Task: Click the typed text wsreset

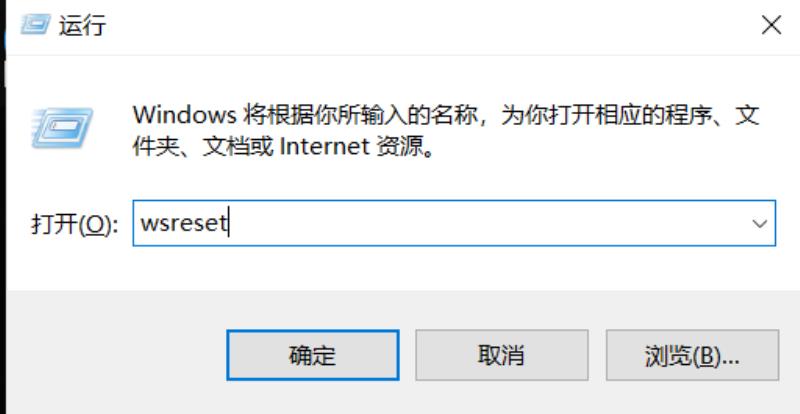Action: tap(184, 224)
